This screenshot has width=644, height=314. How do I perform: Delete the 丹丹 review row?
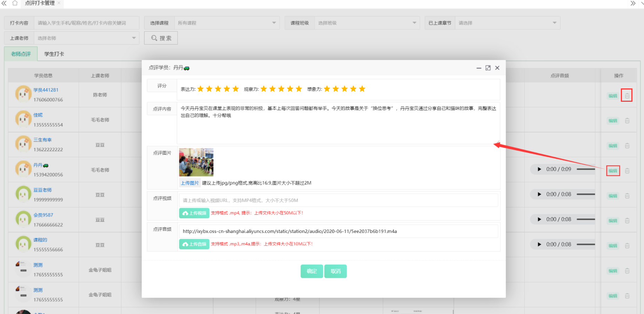(x=627, y=171)
